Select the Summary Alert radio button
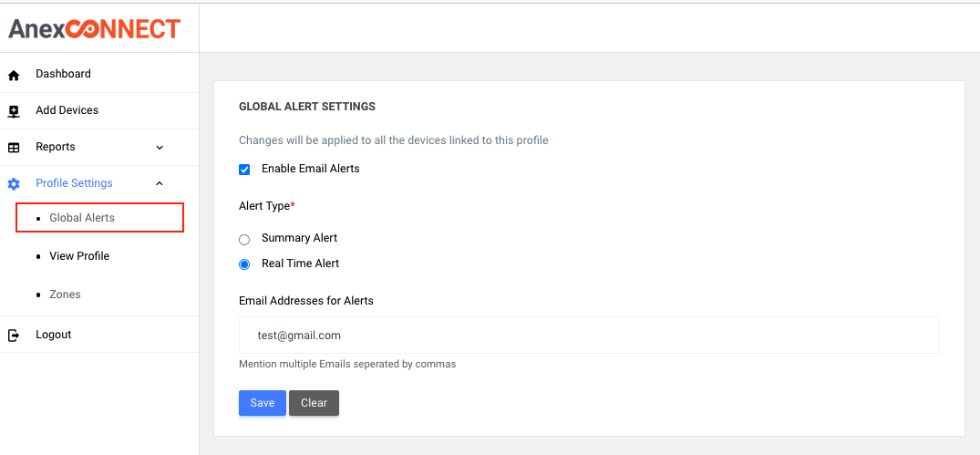Screen dimensions: 980x455 click(x=244, y=239)
